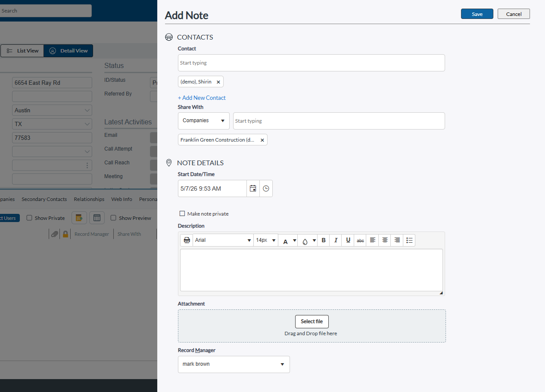Click the Share With column header

[x=129, y=234]
